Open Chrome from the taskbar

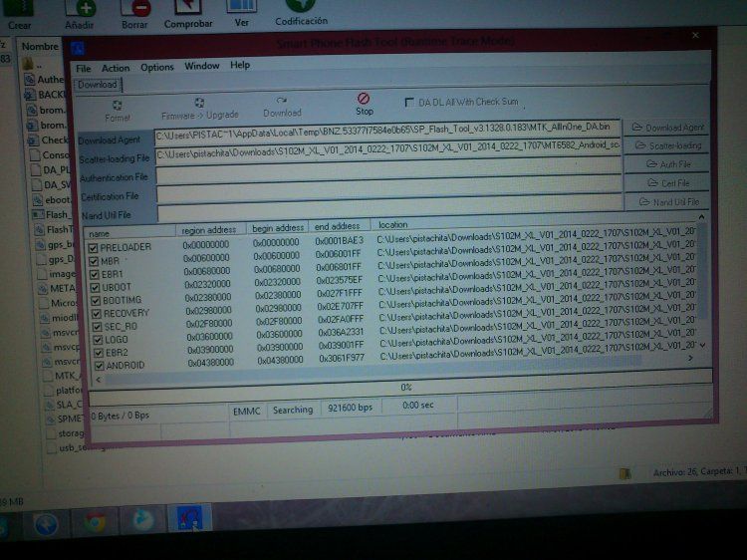[x=95, y=522]
